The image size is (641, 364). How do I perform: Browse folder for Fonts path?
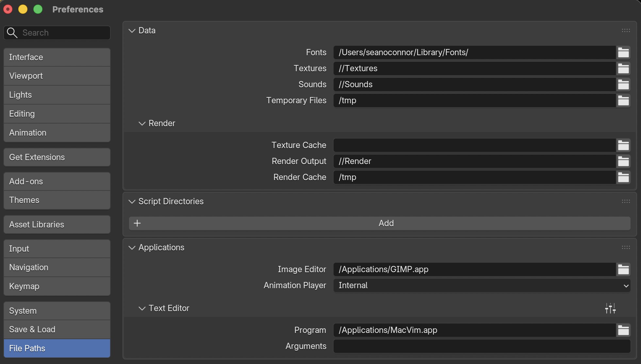pyautogui.click(x=623, y=52)
